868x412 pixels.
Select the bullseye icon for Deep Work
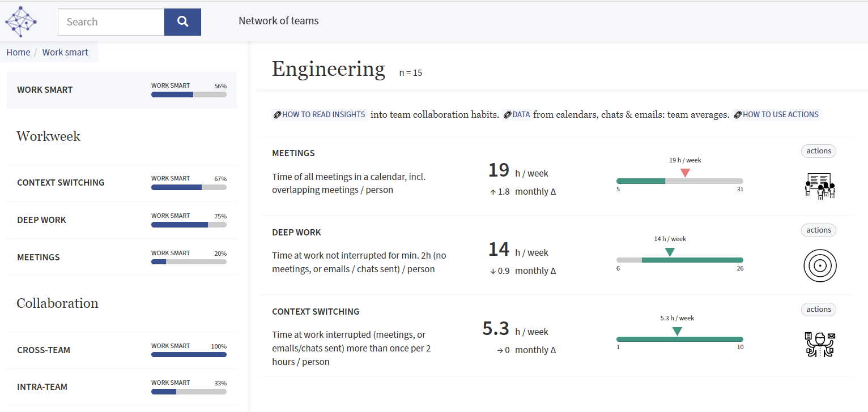[x=820, y=265]
